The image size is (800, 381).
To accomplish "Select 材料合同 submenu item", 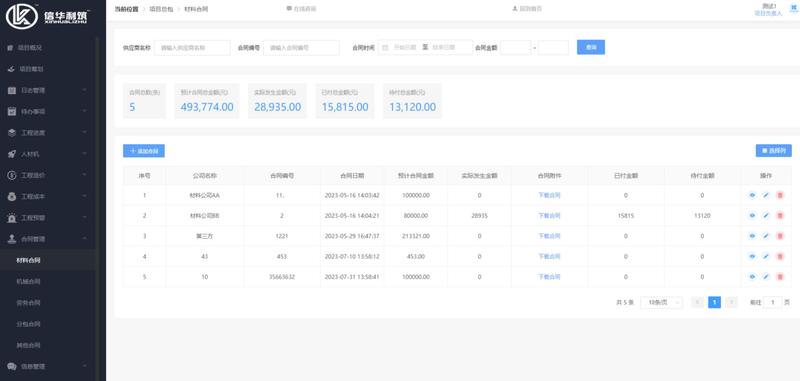I will [x=48, y=260].
